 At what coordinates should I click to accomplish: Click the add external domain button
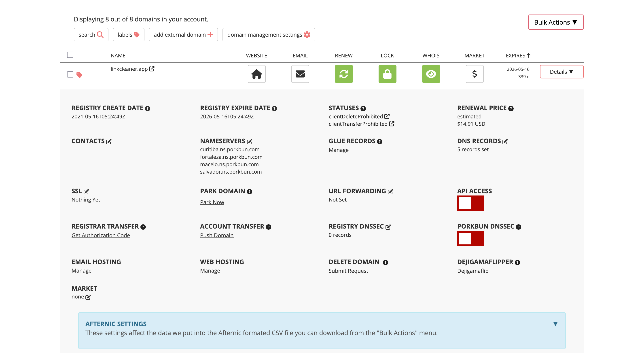pos(183,35)
